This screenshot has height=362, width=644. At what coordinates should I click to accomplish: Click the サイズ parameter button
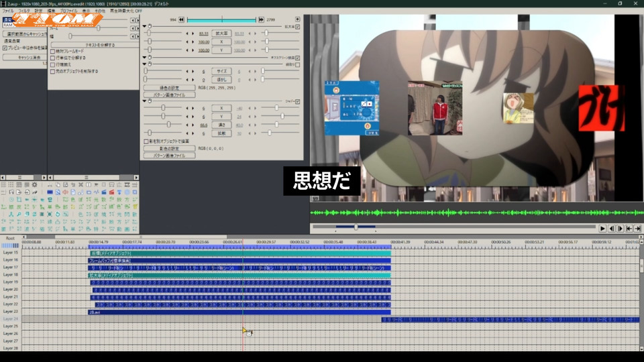[x=221, y=72]
